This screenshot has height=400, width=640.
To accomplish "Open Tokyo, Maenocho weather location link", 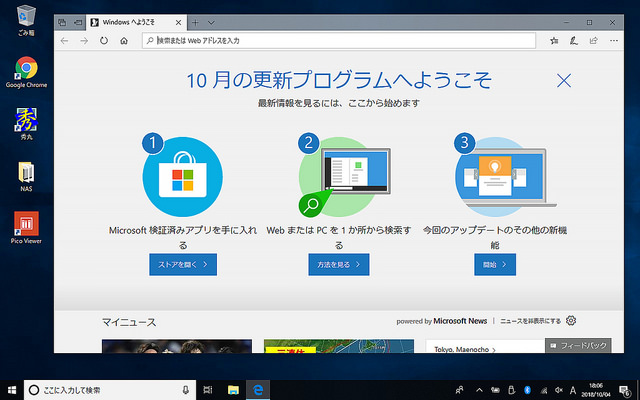I will coord(465,349).
